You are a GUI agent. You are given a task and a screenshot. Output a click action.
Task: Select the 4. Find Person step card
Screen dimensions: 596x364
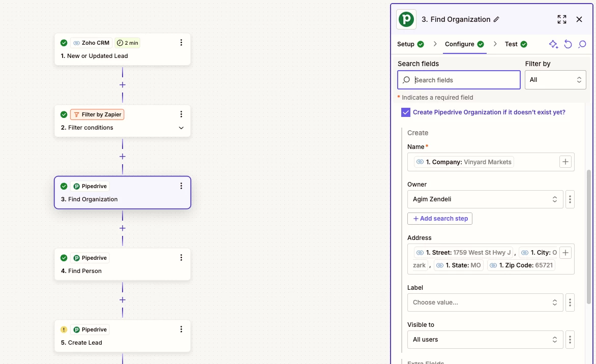pyautogui.click(x=123, y=264)
